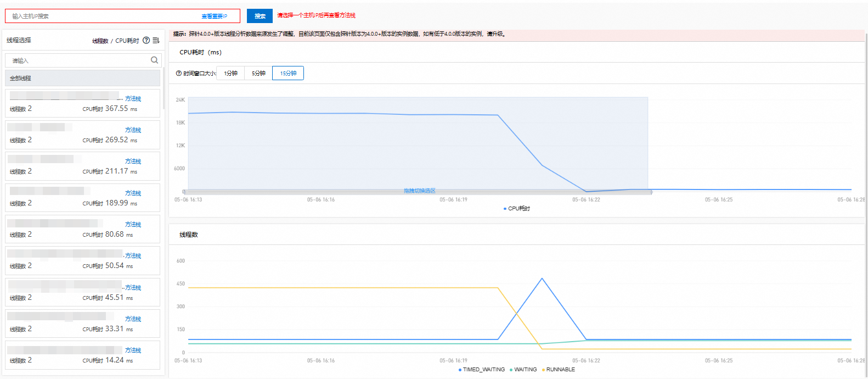Click the 查看重要IP link
Image resolution: width=868 pixels, height=379 pixels.
214,16
